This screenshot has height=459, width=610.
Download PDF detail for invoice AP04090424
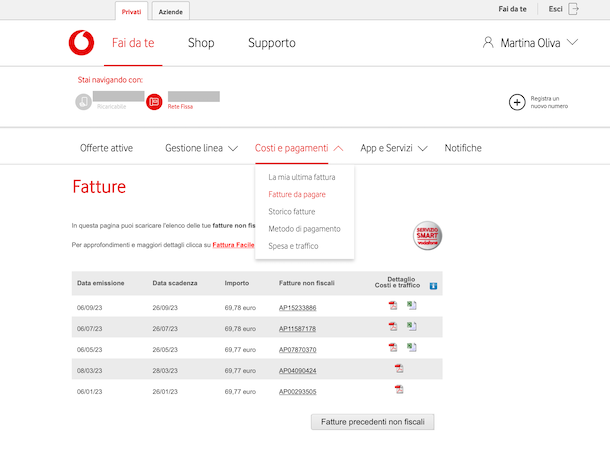399,368
